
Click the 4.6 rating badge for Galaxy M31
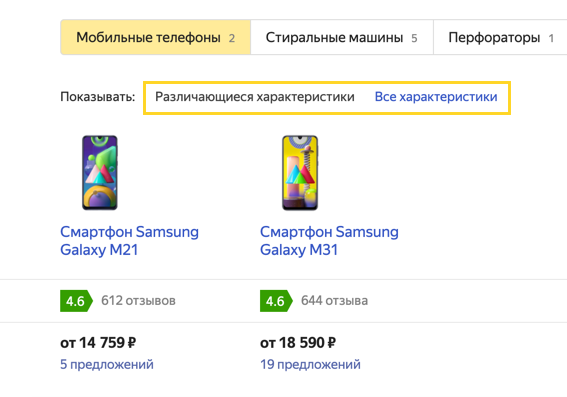(276, 301)
